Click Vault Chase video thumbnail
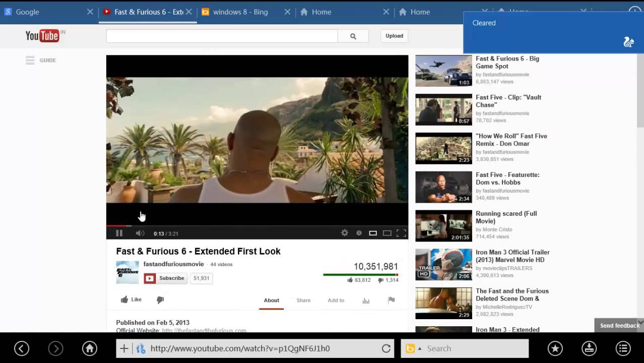The width and height of the screenshot is (644, 363). pyautogui.click(x=443, y=109)
